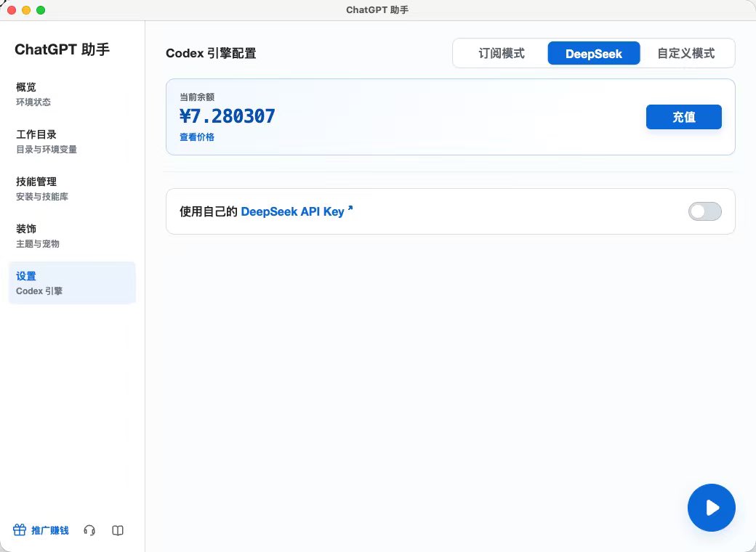756x552 pixels.
Task: Select 设置 Codex 引擎 in the sidebar
Action: coord(72,283)
